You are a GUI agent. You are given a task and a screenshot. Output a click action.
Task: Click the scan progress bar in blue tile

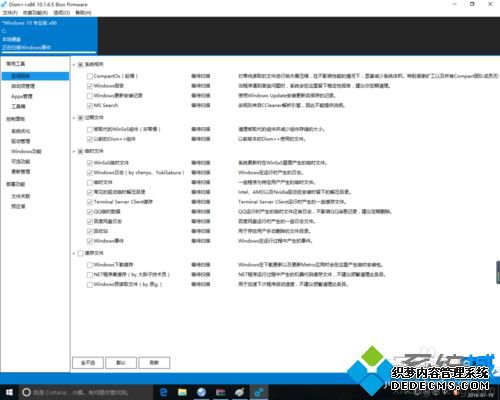coord(49,52)
